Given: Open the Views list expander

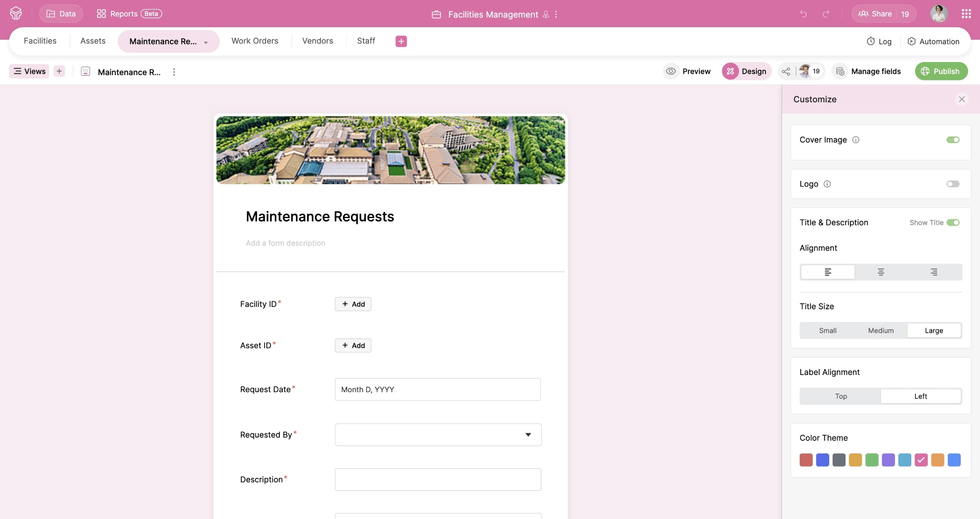Looking at the screenshot, I should 29,71.
